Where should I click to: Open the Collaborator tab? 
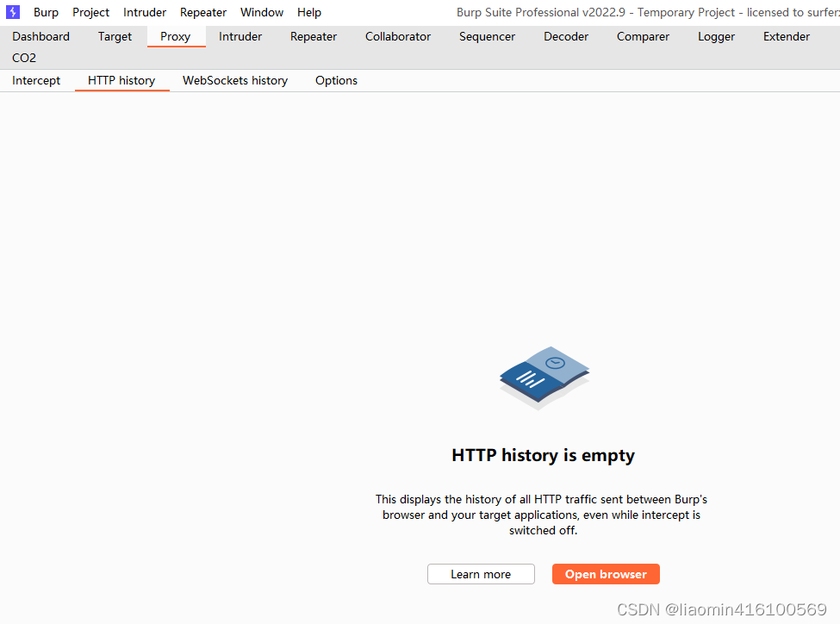click(x=398, y=36)
